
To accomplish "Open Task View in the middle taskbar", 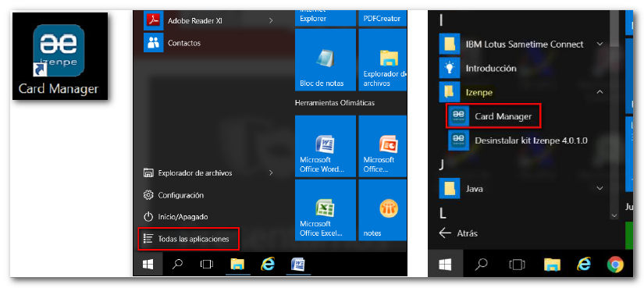I will (207, 264).
